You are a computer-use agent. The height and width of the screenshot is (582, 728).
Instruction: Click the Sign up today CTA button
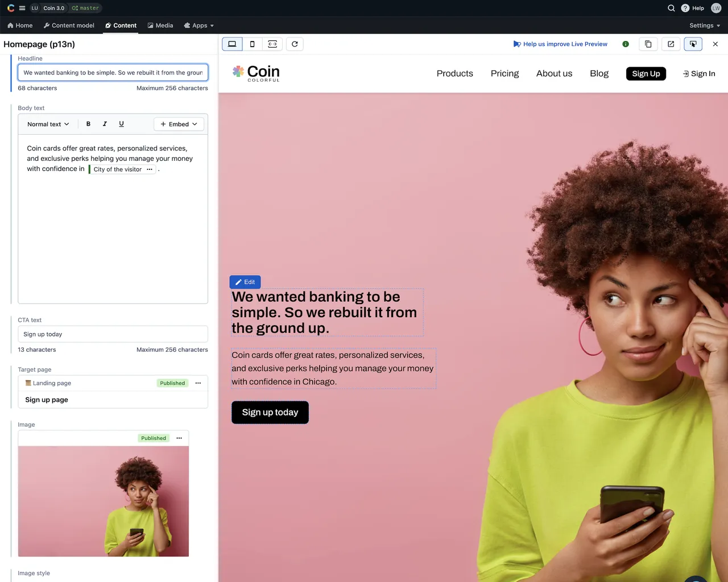click(x=270, y=413)
